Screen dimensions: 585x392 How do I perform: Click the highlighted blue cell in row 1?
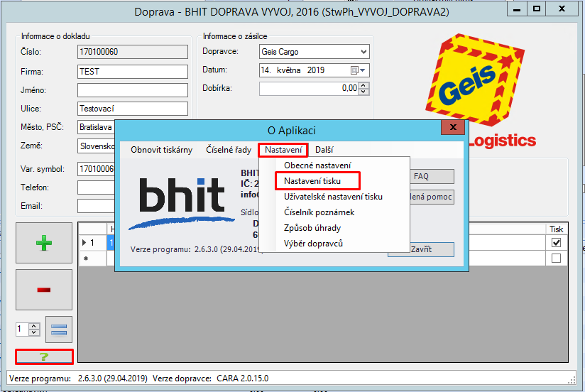click(111, 243)
